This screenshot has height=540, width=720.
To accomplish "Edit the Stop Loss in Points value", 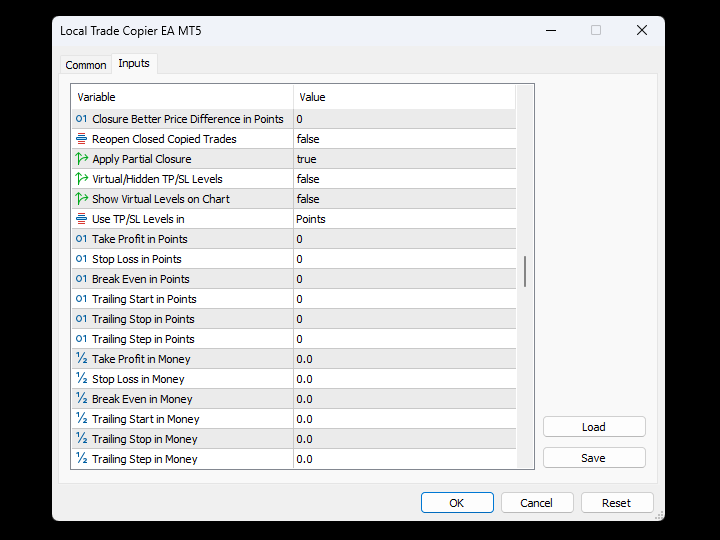I will [x=405, y=259].
